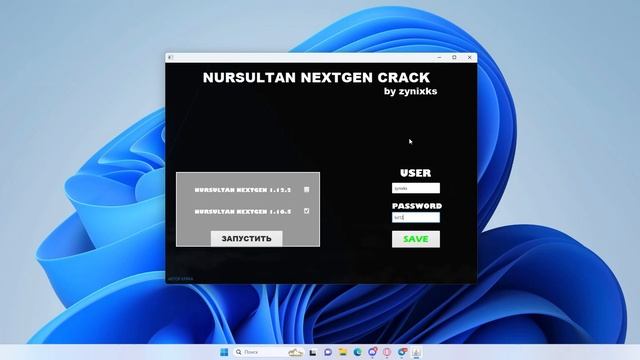Minimize the Nursultan Nextgen Crack window
Image resolution: width=640 pixels, height=360 pixels.
[x=440, y=58]
